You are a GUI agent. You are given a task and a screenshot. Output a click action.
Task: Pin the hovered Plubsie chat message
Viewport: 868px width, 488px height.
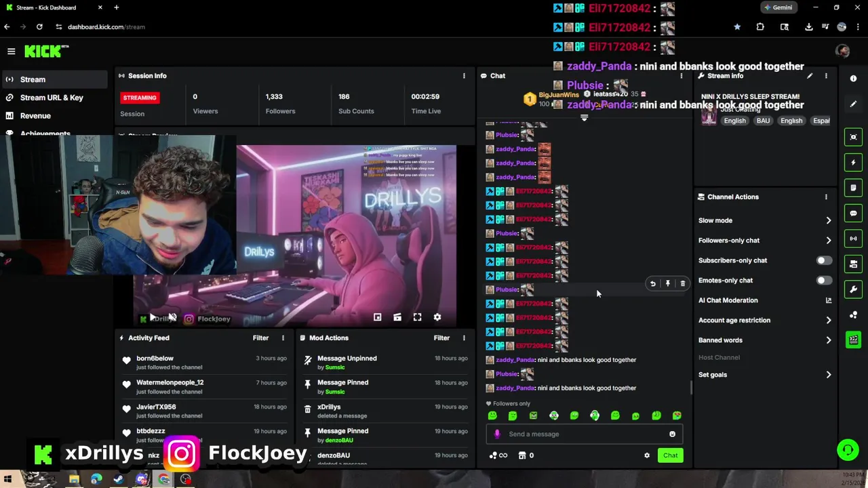tap(668, 284)
